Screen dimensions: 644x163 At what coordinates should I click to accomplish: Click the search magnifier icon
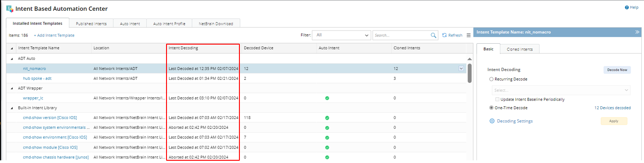[x=434, y=35]
